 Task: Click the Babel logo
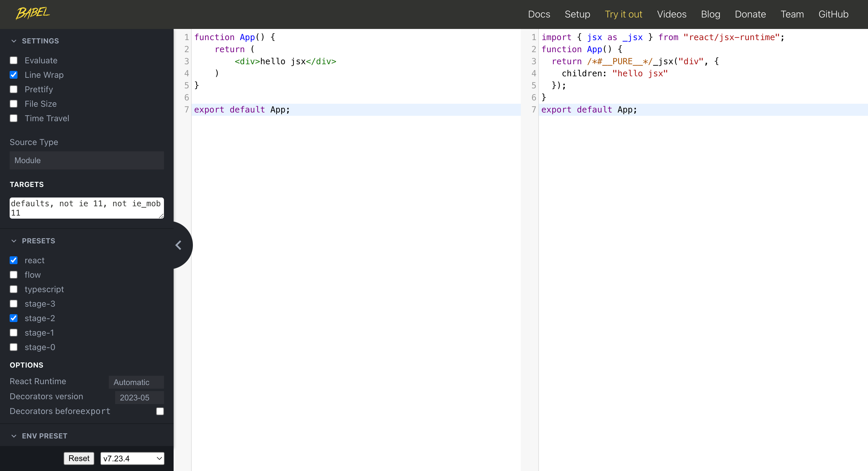(33, 14)
